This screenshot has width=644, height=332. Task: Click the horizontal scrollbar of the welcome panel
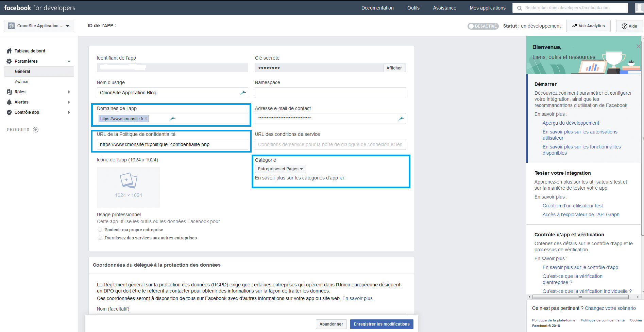point(580,297)
